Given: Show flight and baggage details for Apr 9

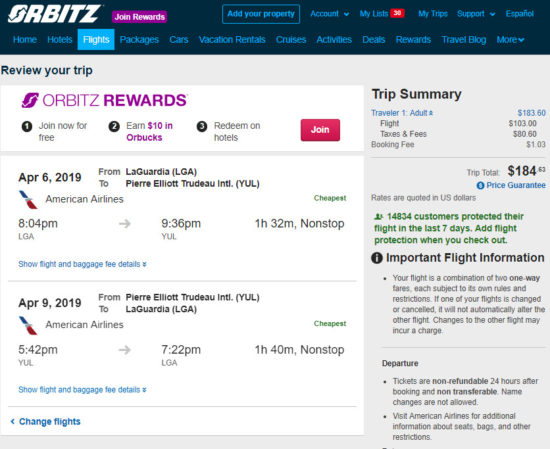Looking at the screenshot, I should pyautogui.click(x=82, y=390).
